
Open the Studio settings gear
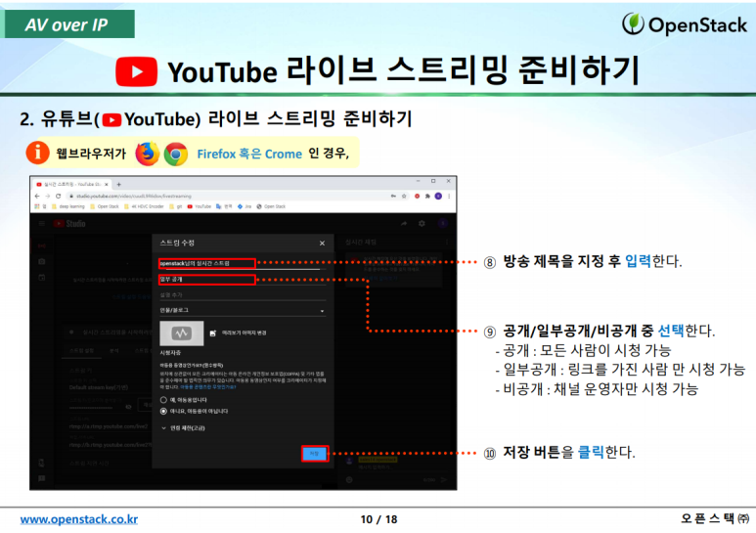pos(422,224)
